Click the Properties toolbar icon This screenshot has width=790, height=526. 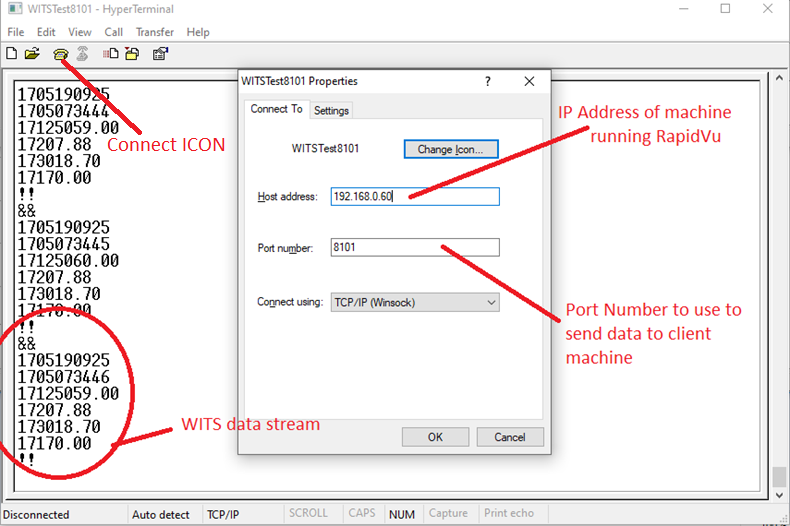pos(160,53)
